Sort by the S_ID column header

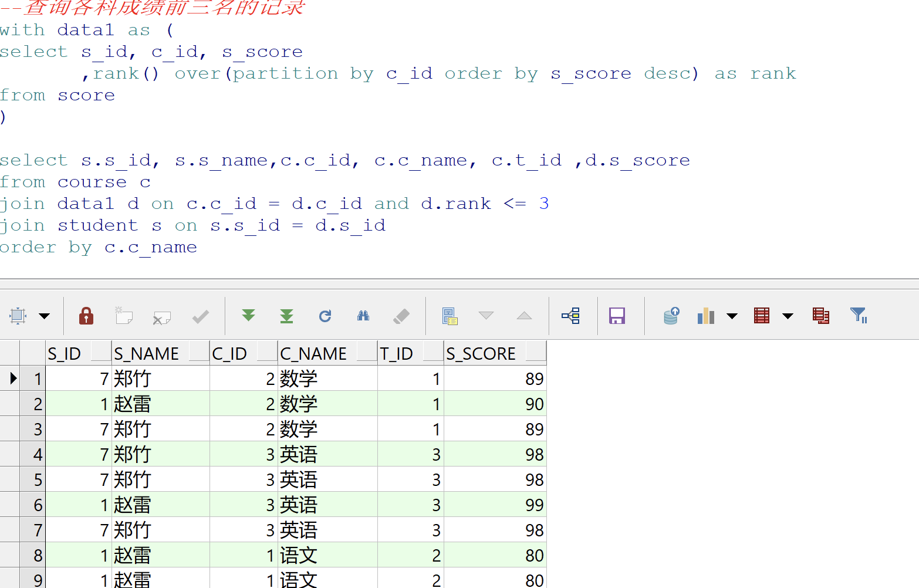(79, 353)
